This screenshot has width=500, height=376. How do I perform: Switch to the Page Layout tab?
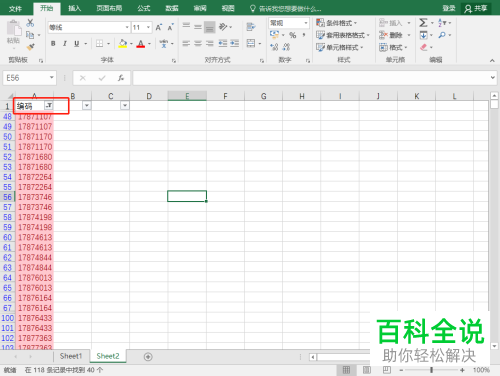click(x=109, y=8)
